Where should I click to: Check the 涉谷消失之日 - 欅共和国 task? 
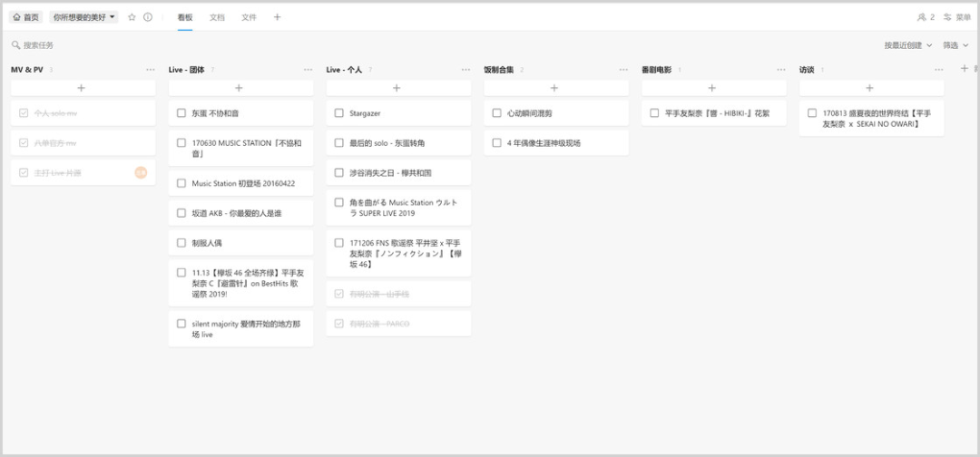[338, 172]
